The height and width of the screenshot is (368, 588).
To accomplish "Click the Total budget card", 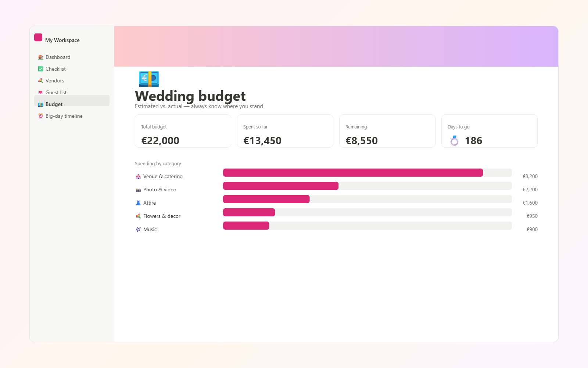I will coord(183,131).
